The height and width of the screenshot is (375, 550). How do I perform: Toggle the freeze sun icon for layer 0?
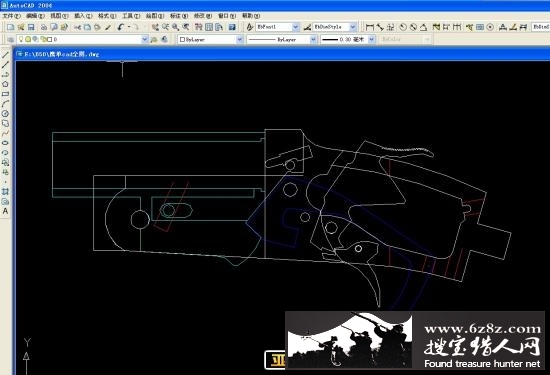pos(28,40)
